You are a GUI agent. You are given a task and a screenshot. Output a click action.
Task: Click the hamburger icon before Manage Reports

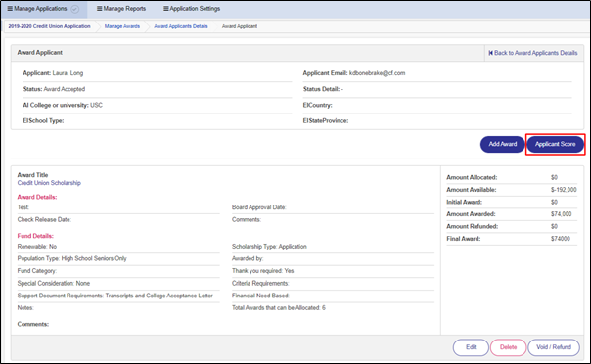(100, 8)
